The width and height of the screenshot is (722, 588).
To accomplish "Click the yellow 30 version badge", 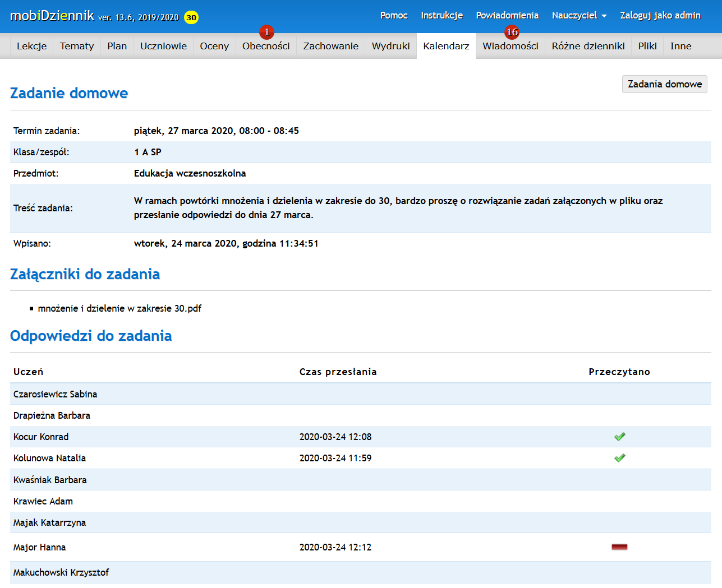I will (x=191, y=17).
